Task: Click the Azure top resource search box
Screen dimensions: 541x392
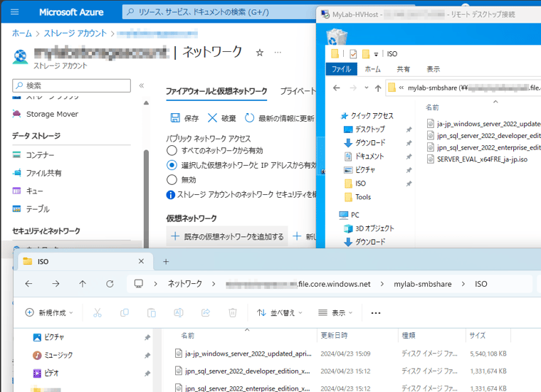Action: click(219, 12)
